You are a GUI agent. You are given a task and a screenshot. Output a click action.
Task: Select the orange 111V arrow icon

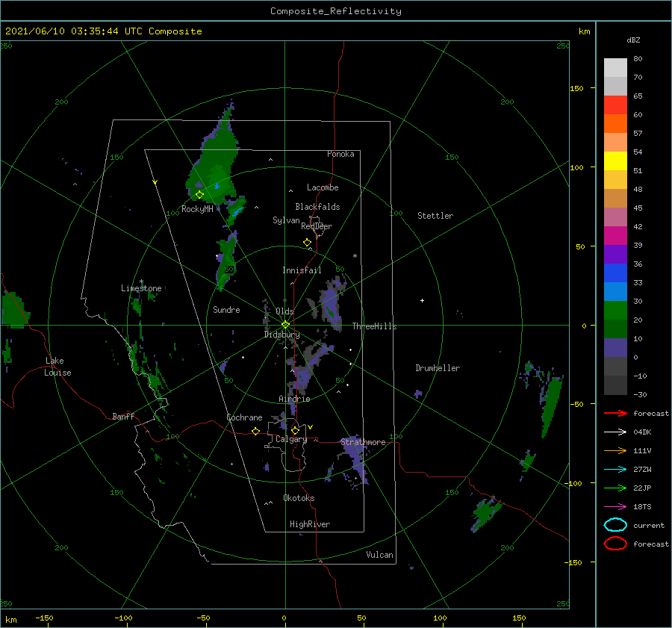615,450
